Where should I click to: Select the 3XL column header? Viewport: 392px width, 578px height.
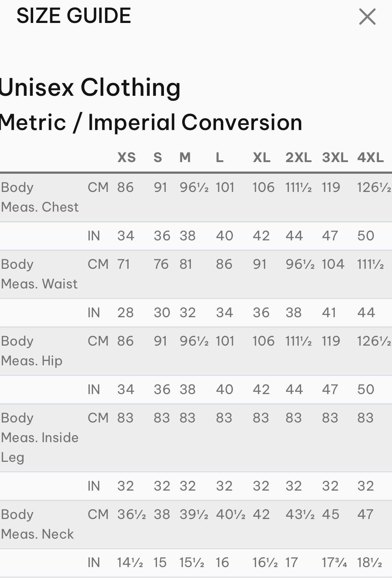335,157
